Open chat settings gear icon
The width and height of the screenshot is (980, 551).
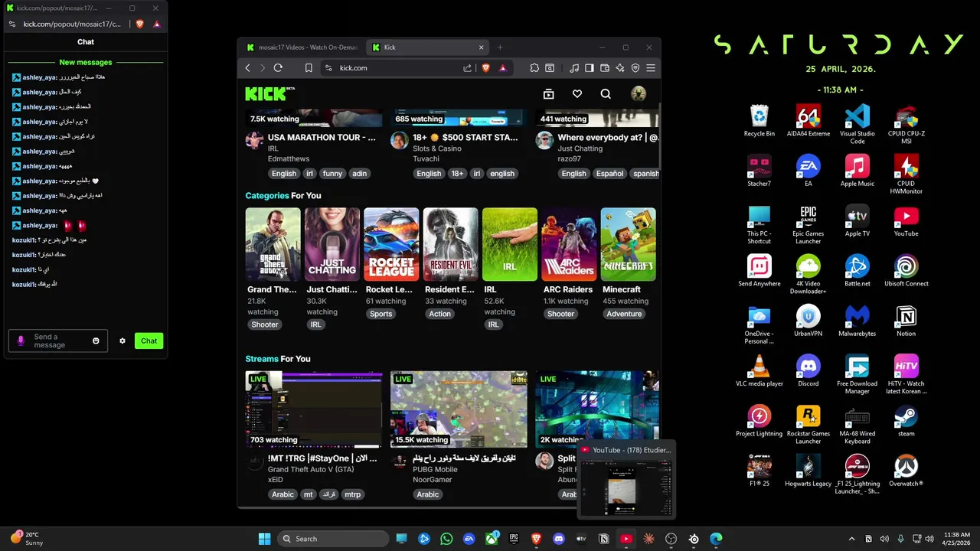coord(122,341)
